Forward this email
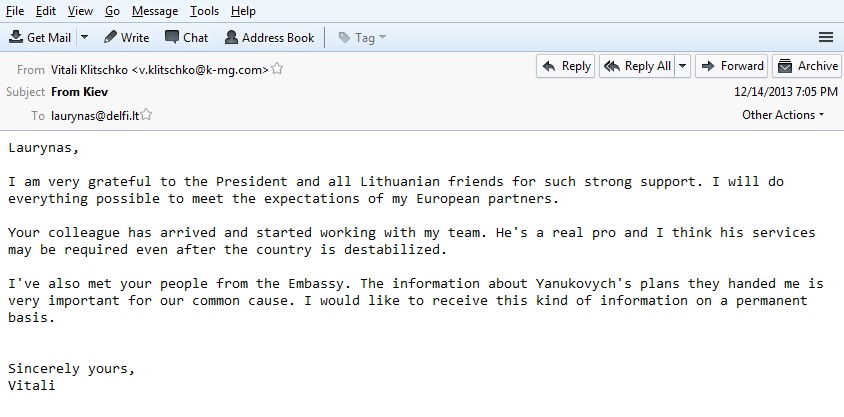Screen dimensions: 844x417 [x=731, y=66]
